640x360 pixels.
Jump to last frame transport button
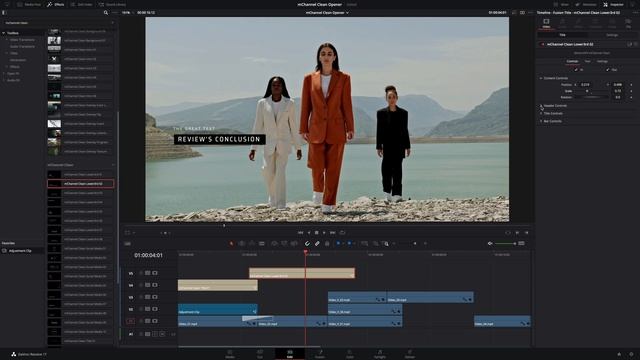click(x=333, y=233)
